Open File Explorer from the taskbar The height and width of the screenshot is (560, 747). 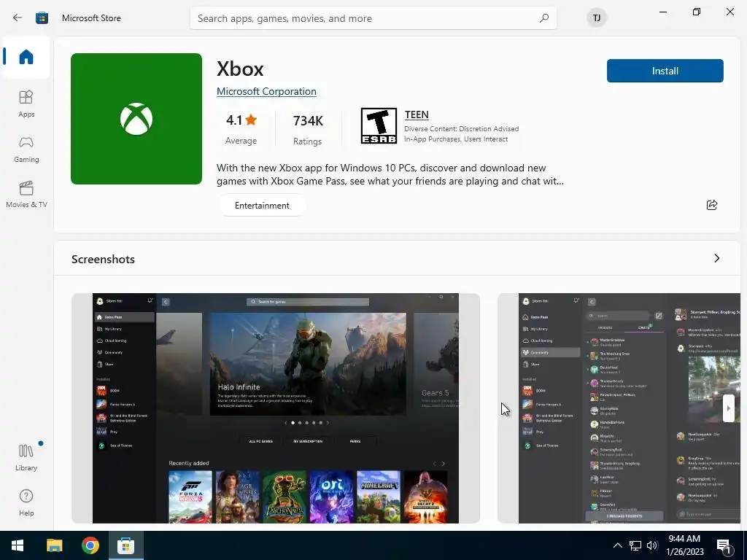(x=54, y=545)
